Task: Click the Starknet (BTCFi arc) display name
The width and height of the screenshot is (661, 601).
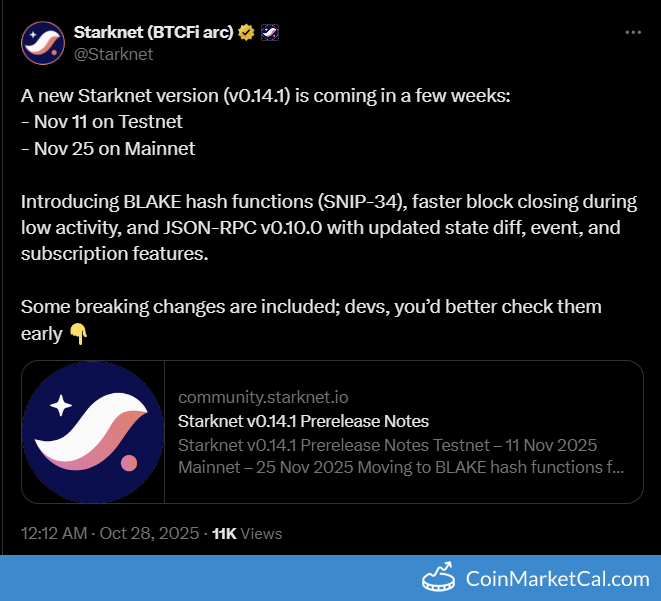Action: [153, 32]
